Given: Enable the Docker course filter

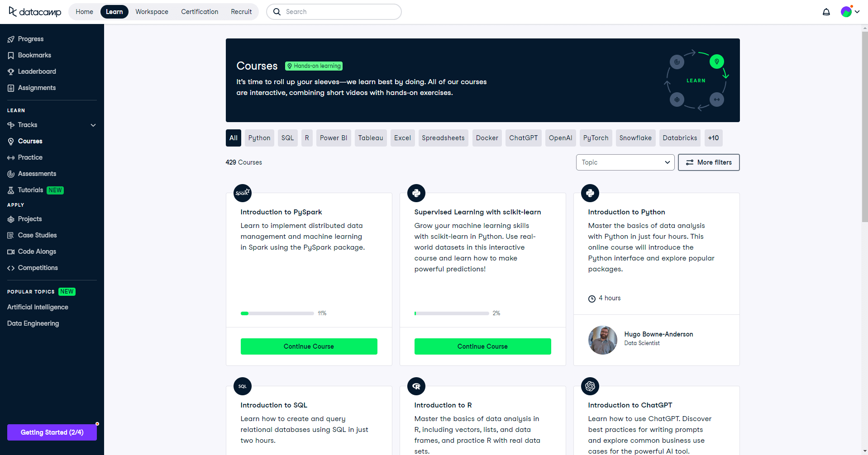Looking at the screenshot, I should pyautogui.click(x=487, y=138).
